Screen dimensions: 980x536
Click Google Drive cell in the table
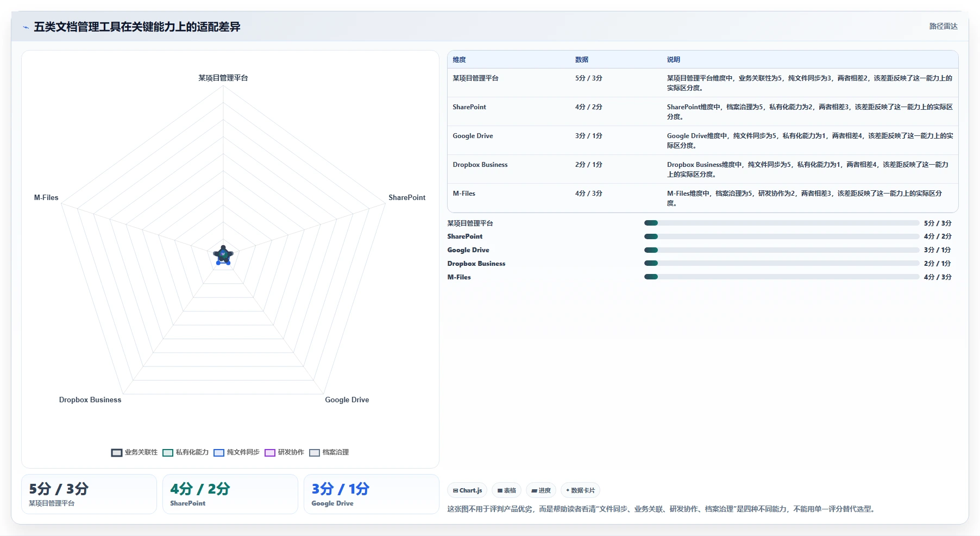tap(473, 136)
